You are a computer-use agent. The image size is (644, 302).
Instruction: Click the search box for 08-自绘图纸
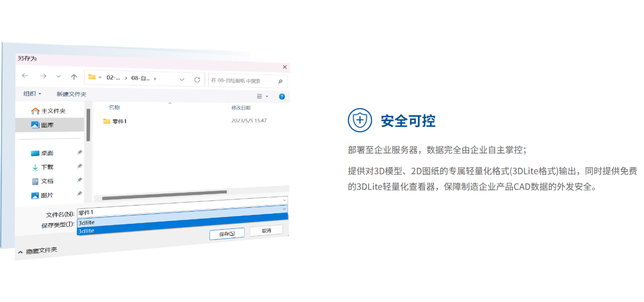click(248, 81)
